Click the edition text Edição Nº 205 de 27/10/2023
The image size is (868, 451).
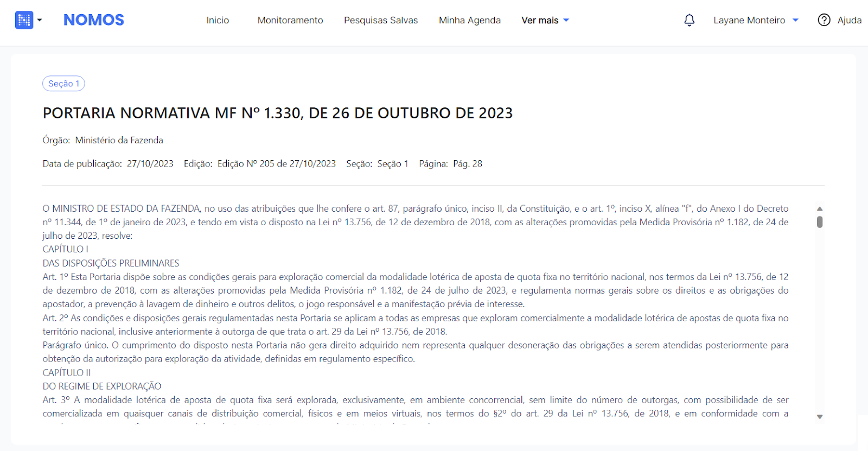coord(277,163)
